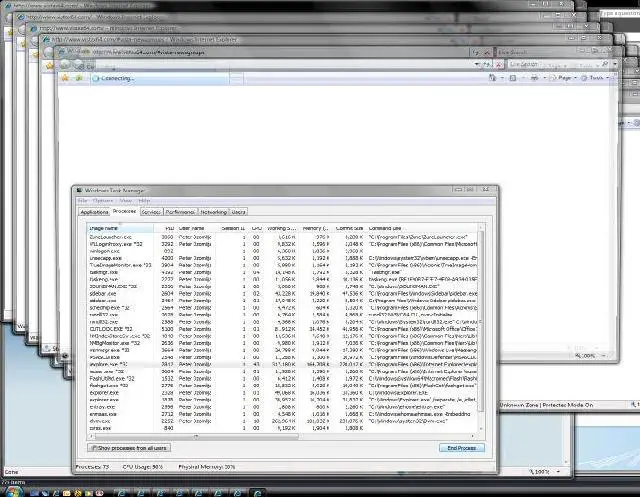Click the Add to Favorites icon in IE
Image resolution: width=640 pixels, height=497 pixels.
[79, 78]
